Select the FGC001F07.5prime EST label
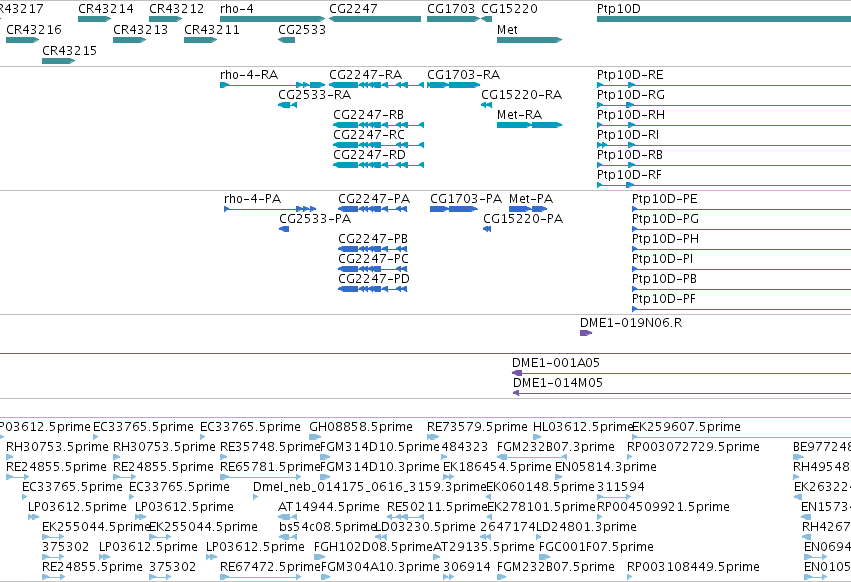This screenshot has height=582, width=851. click(x=596, y=547)
